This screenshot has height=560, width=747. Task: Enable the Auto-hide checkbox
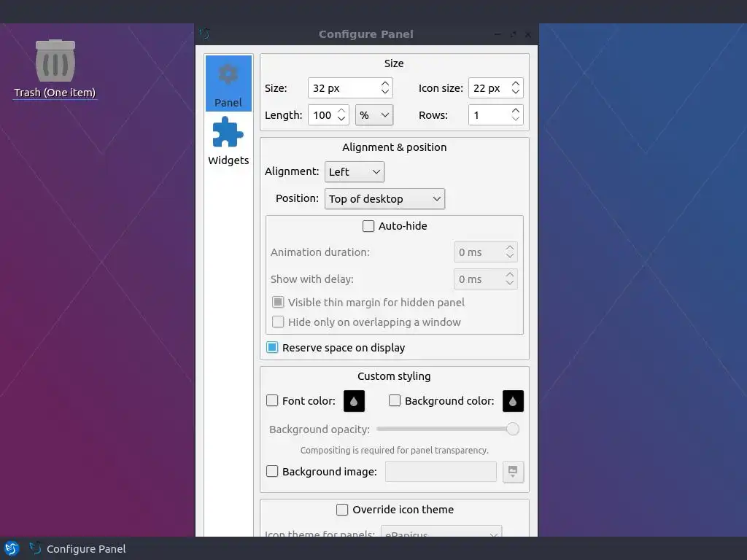(x=368, y=226)
